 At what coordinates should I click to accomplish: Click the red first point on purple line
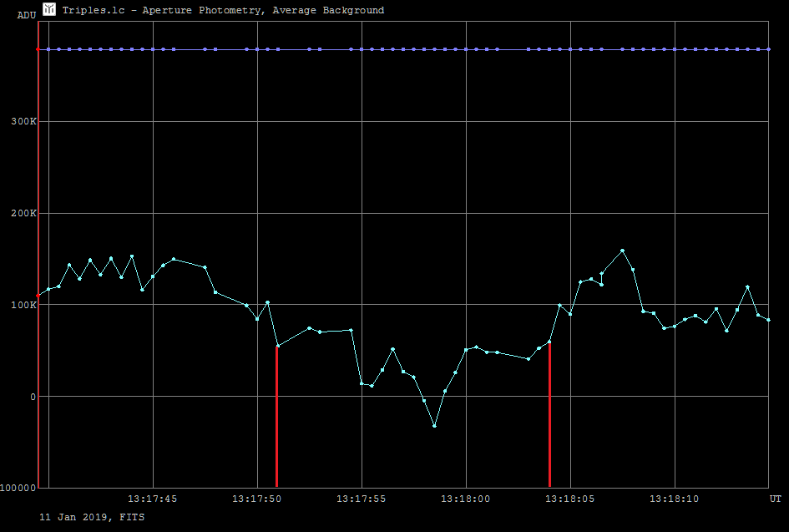[x=38, y=49]
